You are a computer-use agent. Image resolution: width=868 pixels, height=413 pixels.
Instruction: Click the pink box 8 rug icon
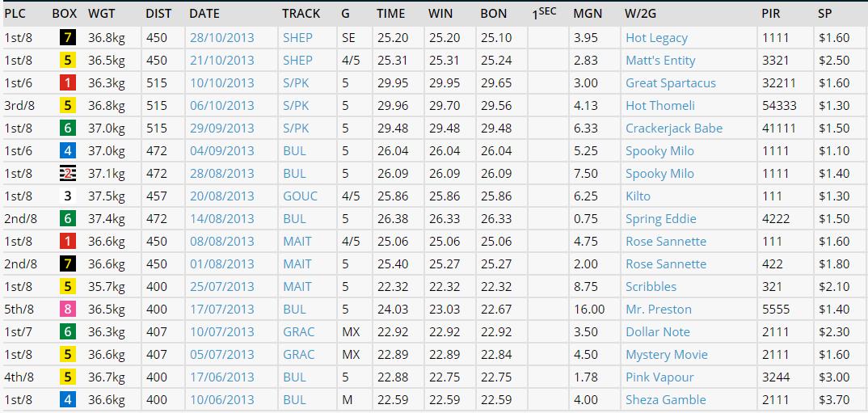[x=68, y=310]
